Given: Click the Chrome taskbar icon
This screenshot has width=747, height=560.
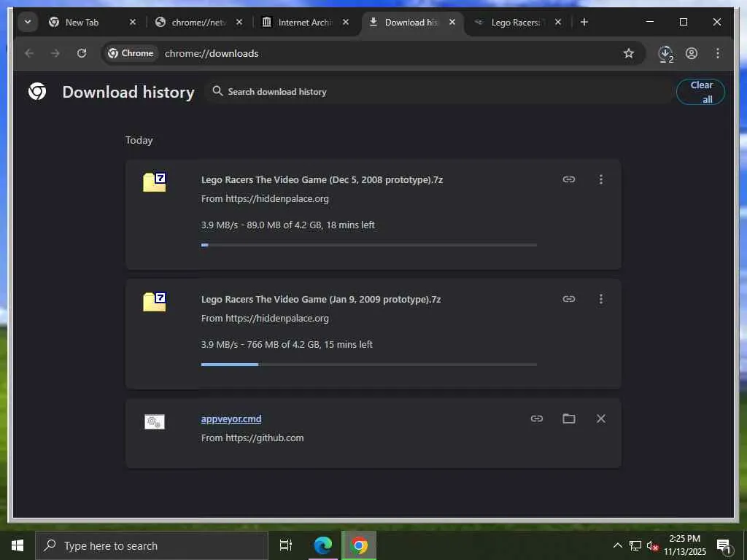Looking at the screenshot, I should click(x=359, y=545).
